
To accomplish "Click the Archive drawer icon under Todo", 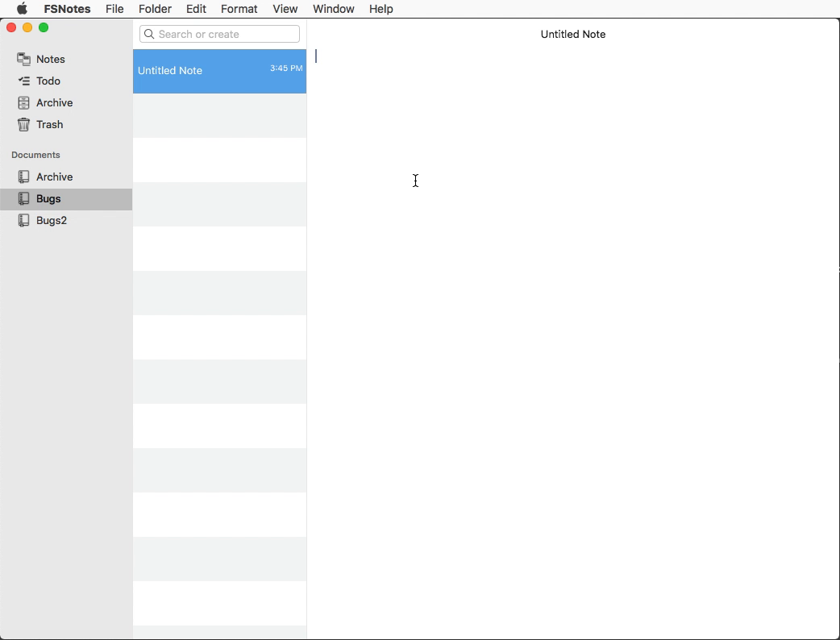I will (23, 103).
